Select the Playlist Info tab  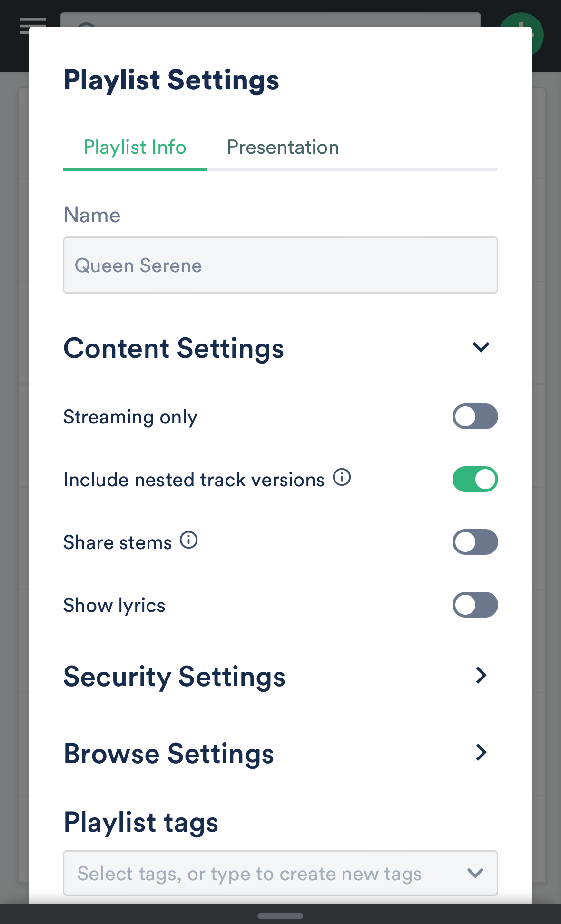tap(135, 147)
